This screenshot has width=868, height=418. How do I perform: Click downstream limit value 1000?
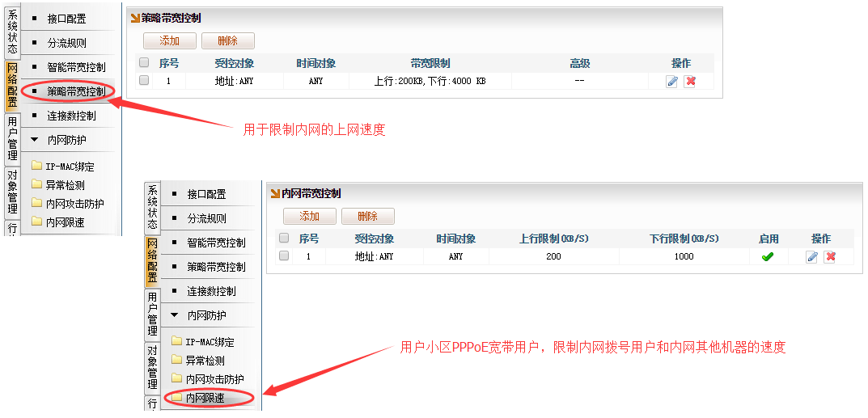coord(684,256)
